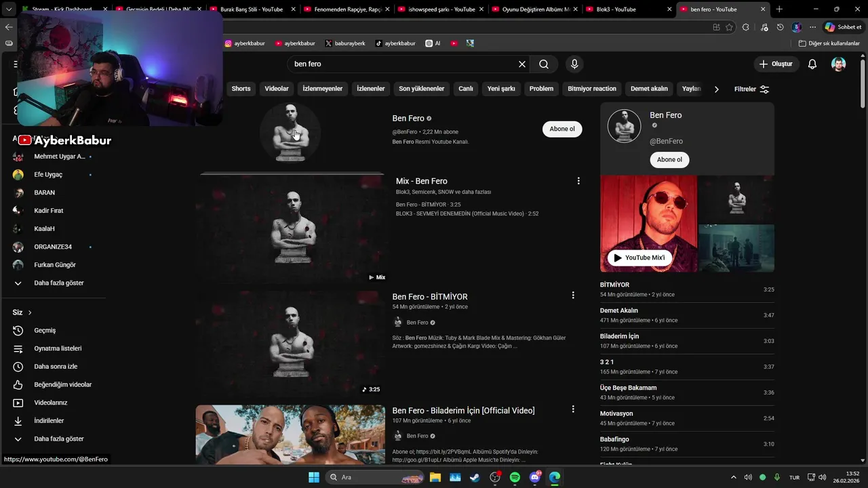Image resolution: width=868 pixels, height=488 pixels.
Task: Click the Windows taskbar Ara search box
Action: tap(375, 477)
